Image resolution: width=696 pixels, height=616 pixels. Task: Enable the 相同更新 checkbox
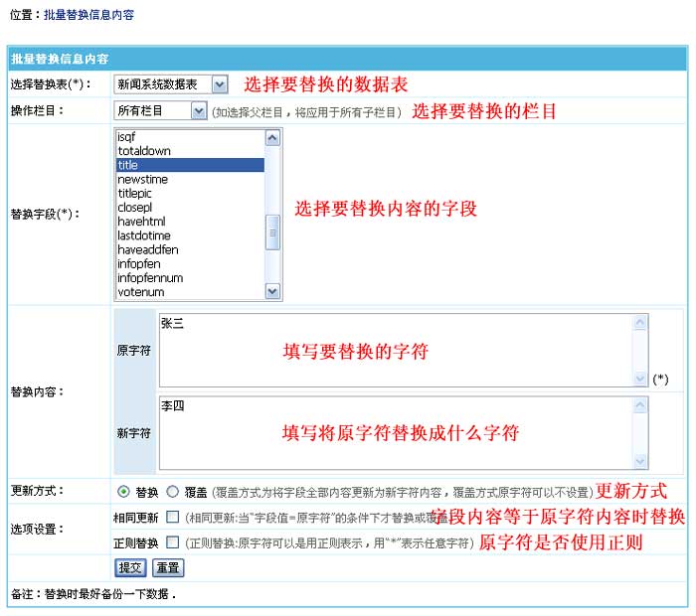tap(172, 517)
